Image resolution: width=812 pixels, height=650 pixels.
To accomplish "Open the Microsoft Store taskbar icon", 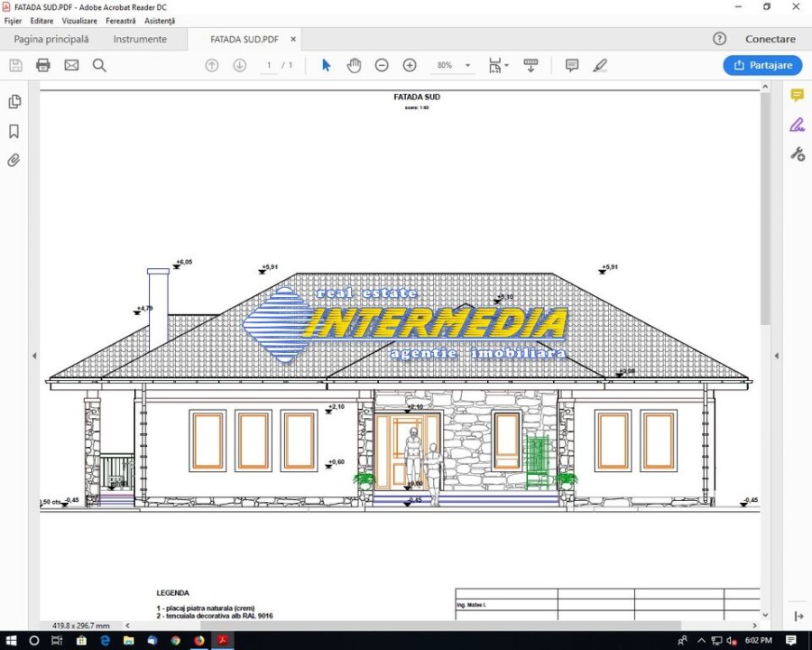I will [81, 641].
